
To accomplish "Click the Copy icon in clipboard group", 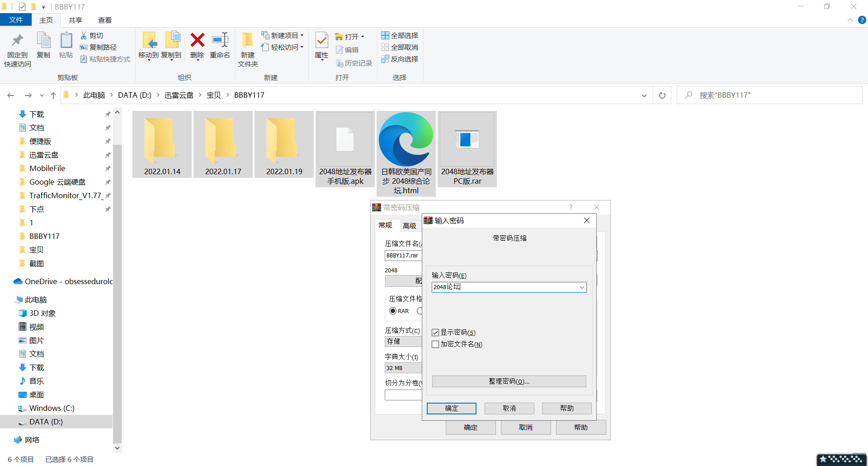I will point(43,41).
